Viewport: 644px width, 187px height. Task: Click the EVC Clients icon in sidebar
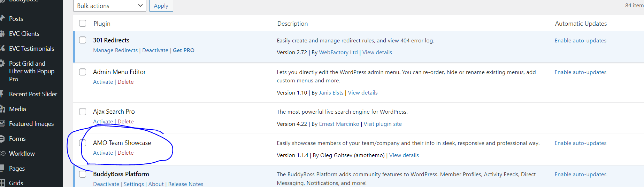(2, 34)
